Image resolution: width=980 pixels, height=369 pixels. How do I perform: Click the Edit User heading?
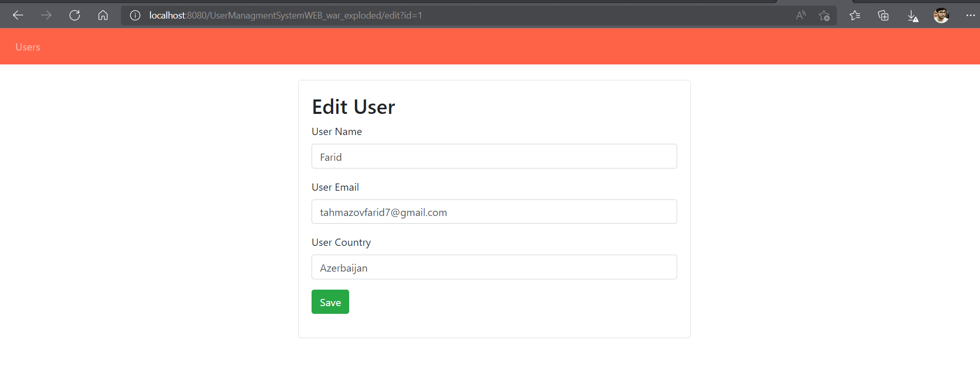tap(353, 107)
